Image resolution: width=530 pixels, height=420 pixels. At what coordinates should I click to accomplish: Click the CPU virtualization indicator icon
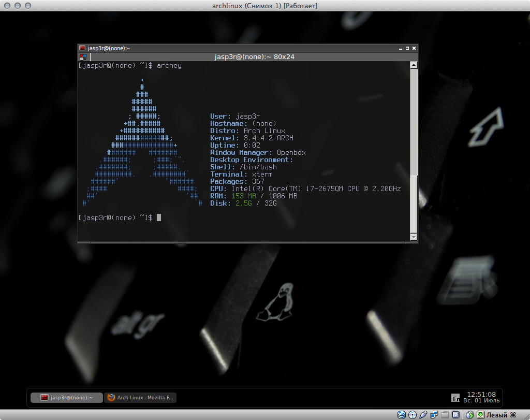tap(456, 415)
